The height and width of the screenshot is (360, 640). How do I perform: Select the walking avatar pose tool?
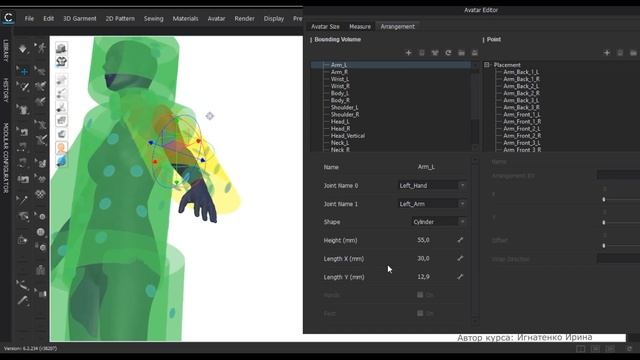(41, 48)
